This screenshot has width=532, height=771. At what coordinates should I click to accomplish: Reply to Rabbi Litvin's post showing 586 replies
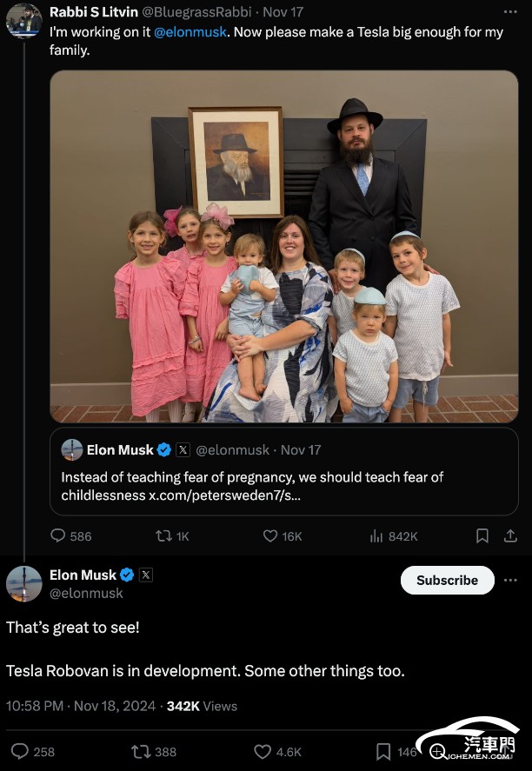58,535
